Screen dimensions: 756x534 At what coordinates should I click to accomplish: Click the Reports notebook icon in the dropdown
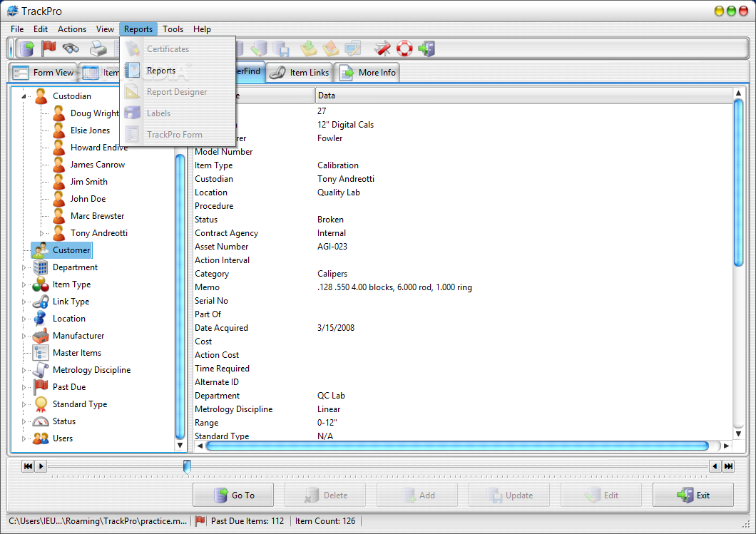click(x=132, y=71)
